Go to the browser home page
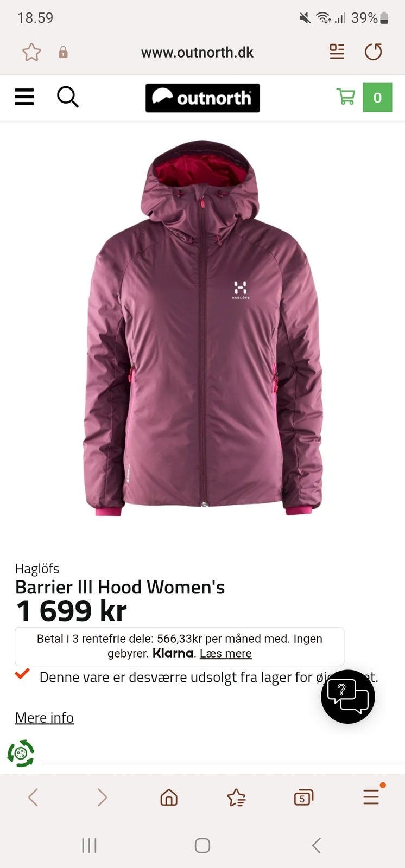This screenshot has height=868, width=405. (169, 797)
